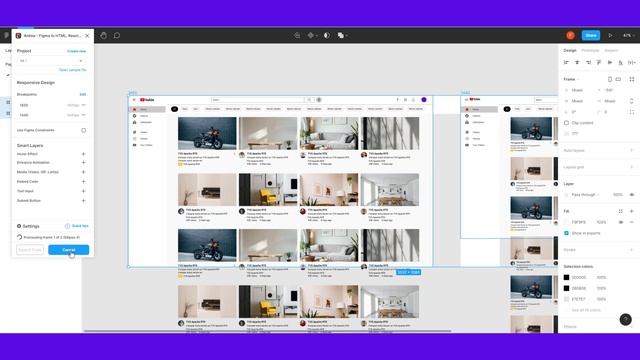
Task: Open the Project selection dropdown
Action: (51, 61)
